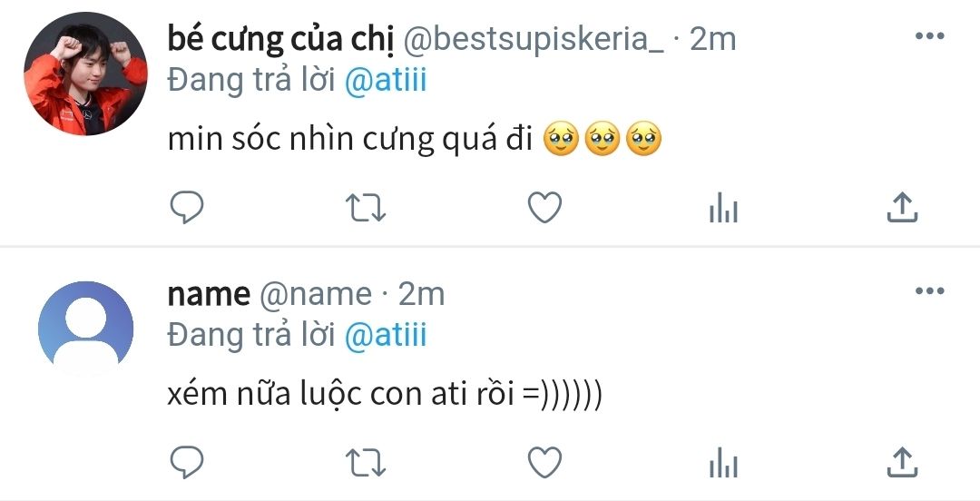Open @atiii link in second reply
This screenshot has width=980, height=501.
(386, 336)
